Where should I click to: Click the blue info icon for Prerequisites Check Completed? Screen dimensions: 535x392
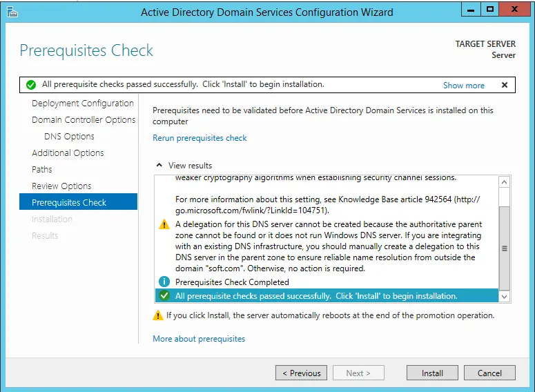tap(164, 282)
